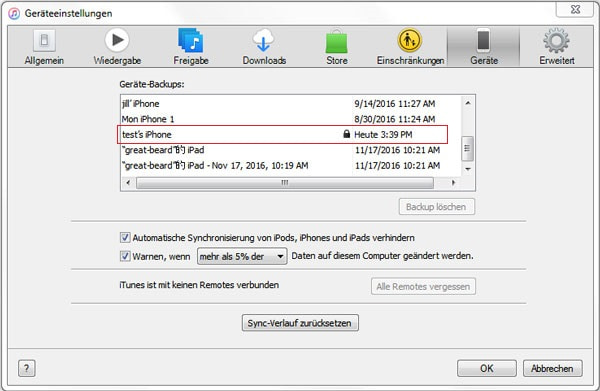Open the Downloads pane with cloud icon
This screenshot has height=391, width=600.
264,47
